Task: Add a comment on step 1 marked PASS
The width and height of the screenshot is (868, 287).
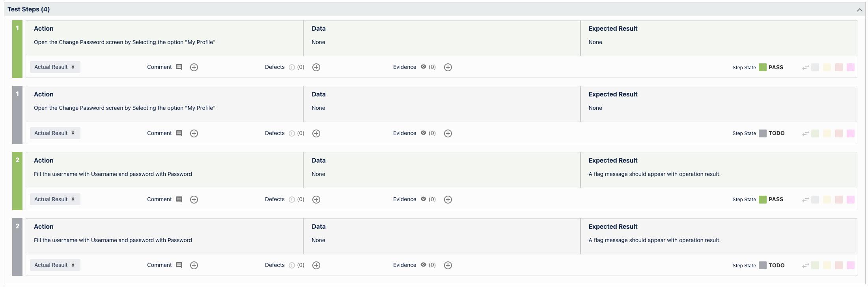Action: [194, 67]
